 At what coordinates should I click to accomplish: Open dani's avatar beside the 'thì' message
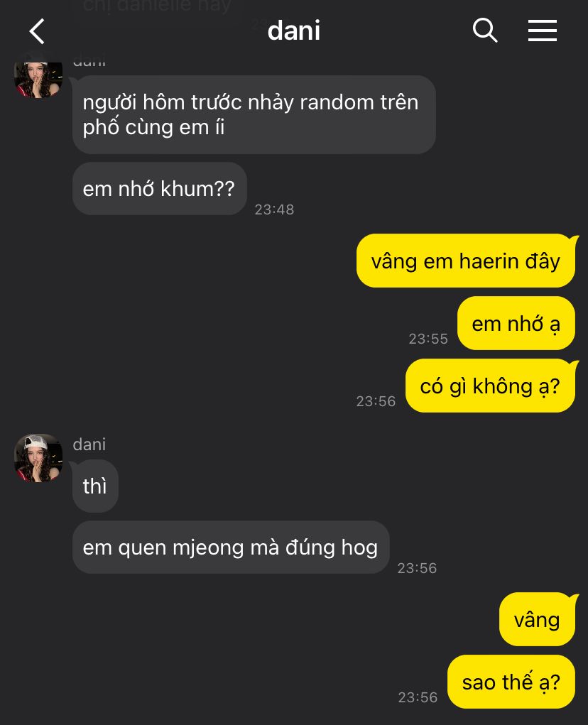pos(38,458)
